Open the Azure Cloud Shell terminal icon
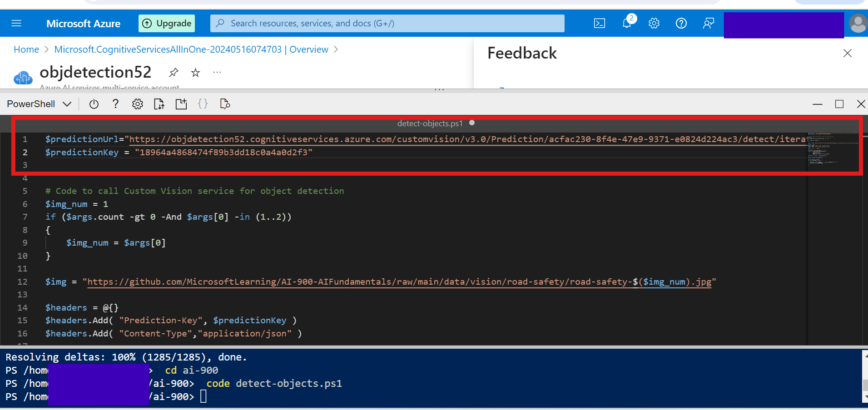Image resolution: width=868 pixels, height=410 pixels. point(599,23)
